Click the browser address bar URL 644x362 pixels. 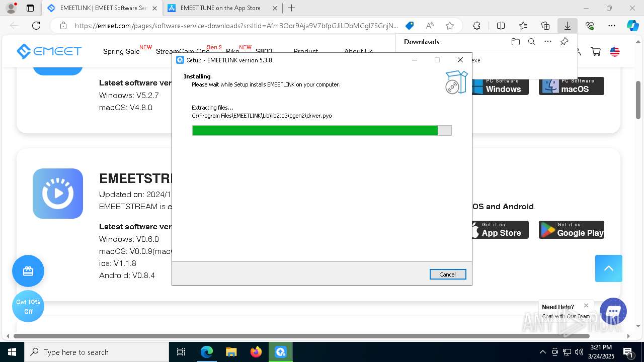[x=236, y=26]
